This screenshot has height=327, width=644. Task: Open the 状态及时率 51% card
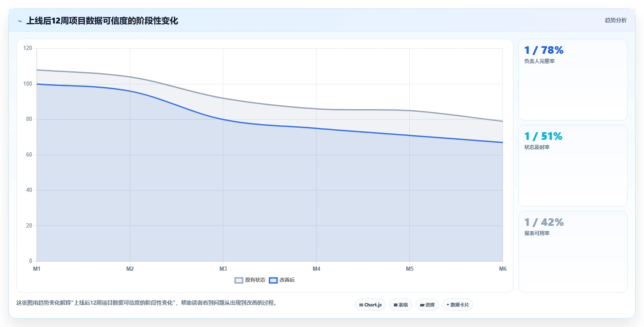[x=573, y=166]
